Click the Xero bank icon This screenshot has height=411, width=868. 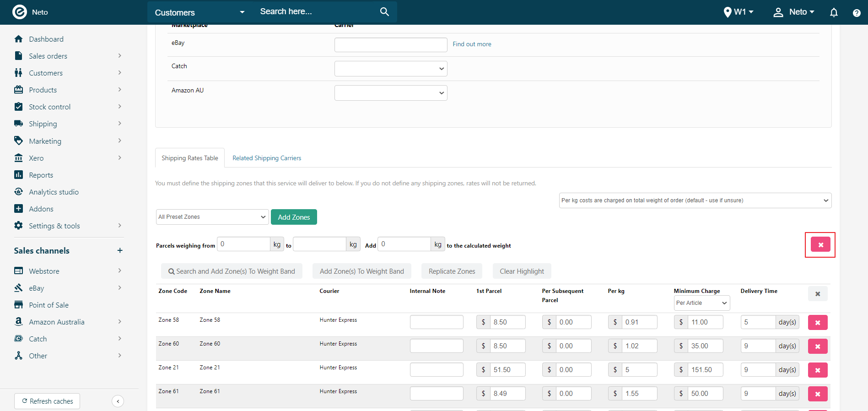(x=18, y=158)
